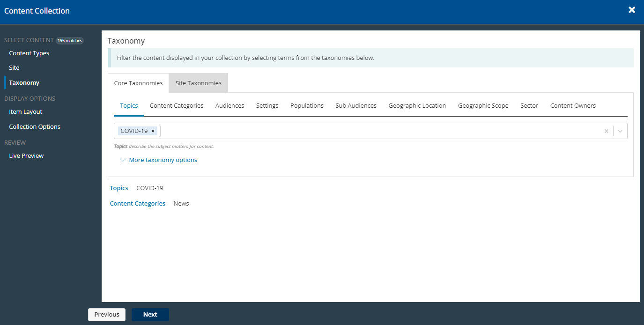Open the Geographic Scope tab
The height and width of the screenshot is (325, 644).
(x=483, y=106)
